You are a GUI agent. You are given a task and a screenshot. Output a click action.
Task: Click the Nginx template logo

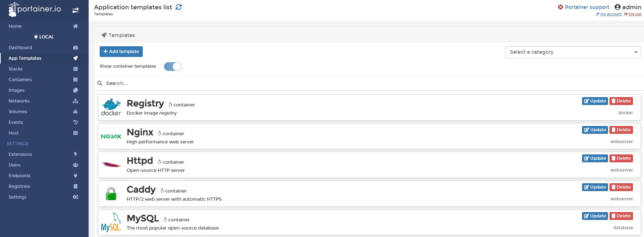pos(111,136)
